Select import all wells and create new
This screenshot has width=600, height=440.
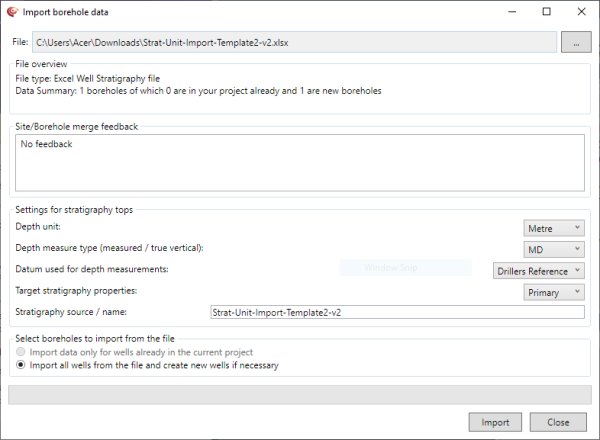[23, 365]
